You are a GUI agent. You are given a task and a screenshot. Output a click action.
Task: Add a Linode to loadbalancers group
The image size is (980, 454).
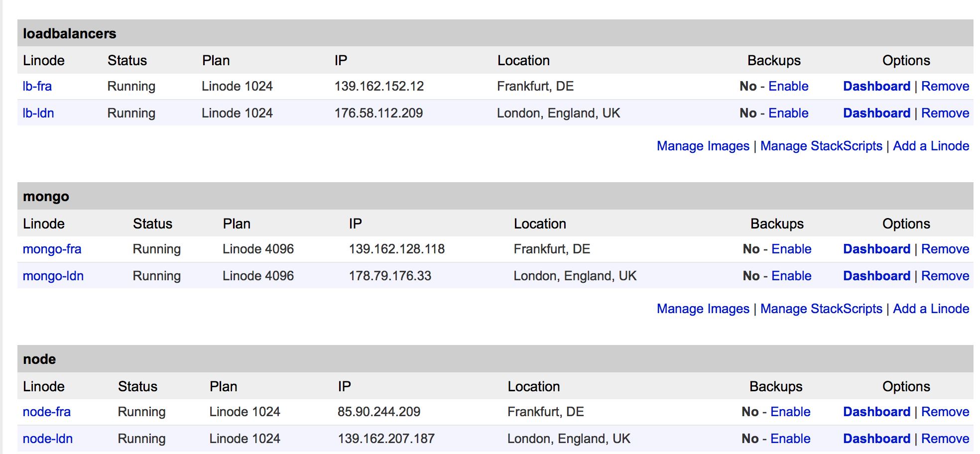[x=931, y=146]
